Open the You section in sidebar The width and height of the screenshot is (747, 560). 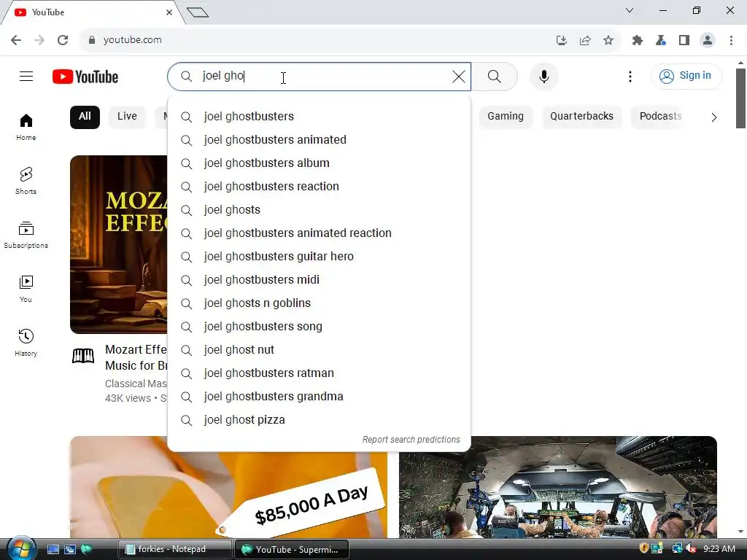(x=26, y=289)
